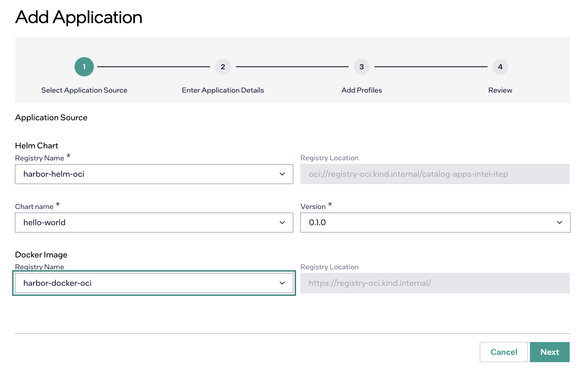Click the Docker Registry Location field

(435, 283)
